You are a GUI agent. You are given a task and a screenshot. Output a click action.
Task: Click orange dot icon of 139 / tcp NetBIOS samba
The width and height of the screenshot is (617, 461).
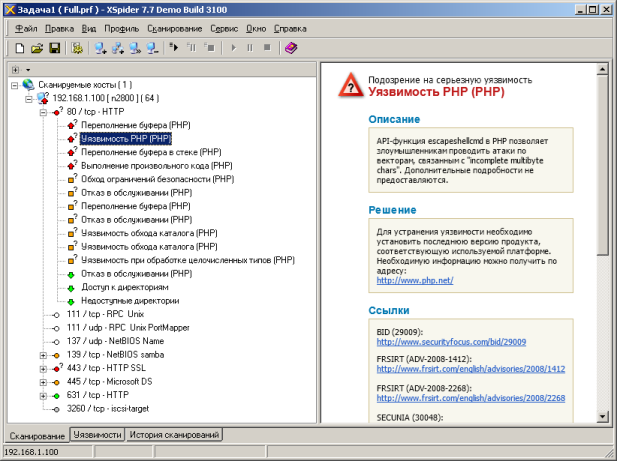[x=56, y=355]
